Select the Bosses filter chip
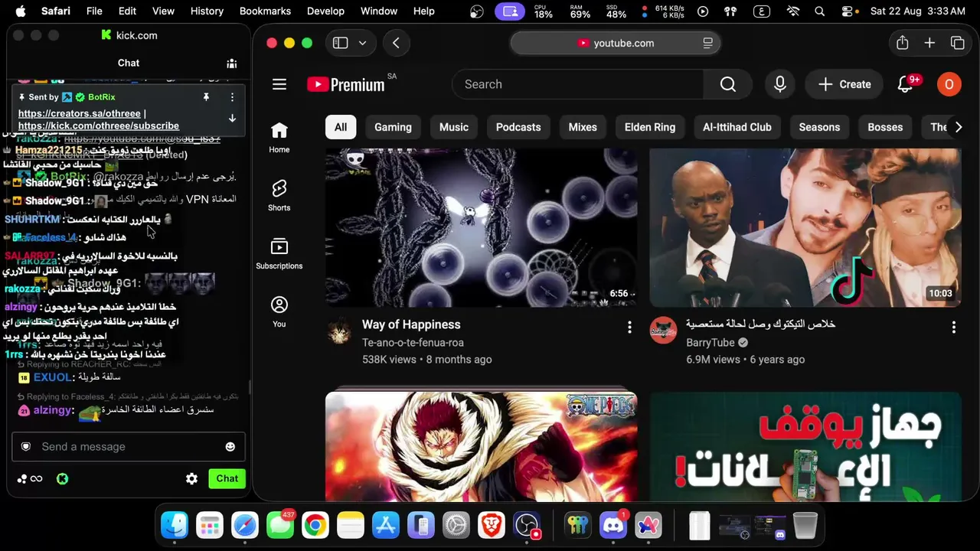 [885, 127]
